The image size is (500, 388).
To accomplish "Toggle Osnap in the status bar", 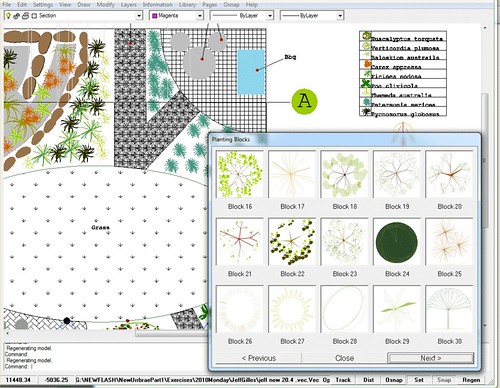I will click(x=394, y=380).
